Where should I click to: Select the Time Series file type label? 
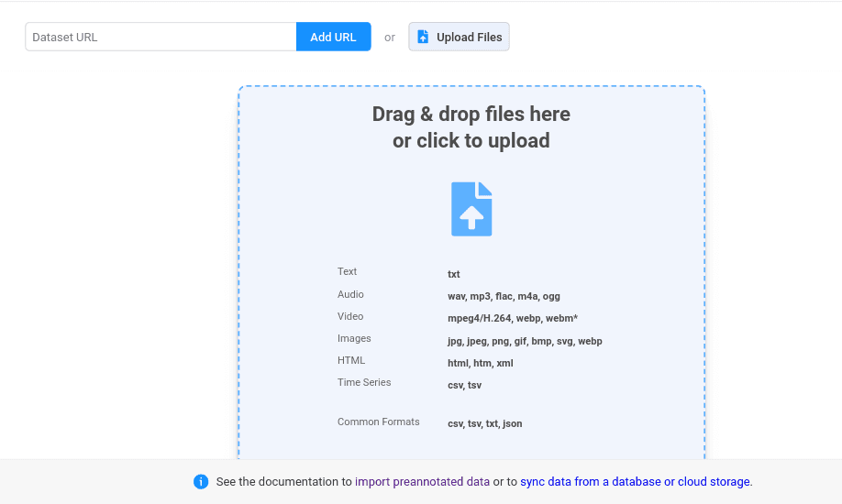click(364, 382)
